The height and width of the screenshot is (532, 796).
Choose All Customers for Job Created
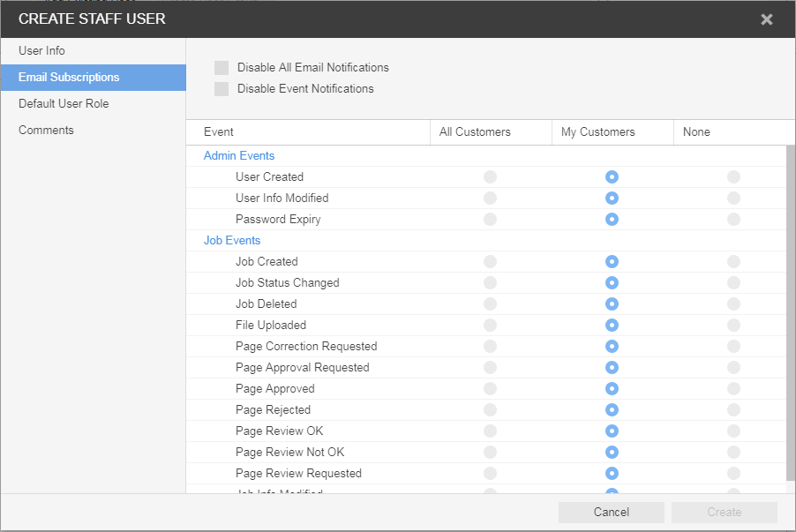point(490,262)
